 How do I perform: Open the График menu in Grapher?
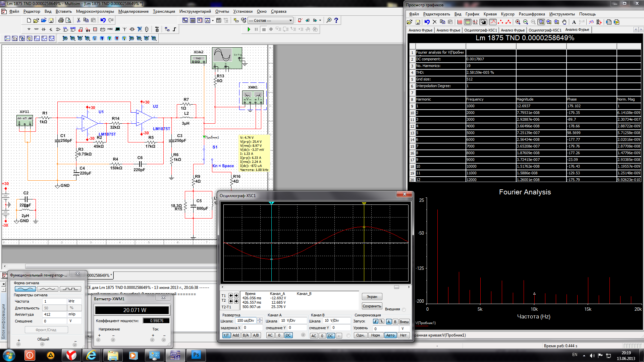pyautogui.click(x=472, y=14)
